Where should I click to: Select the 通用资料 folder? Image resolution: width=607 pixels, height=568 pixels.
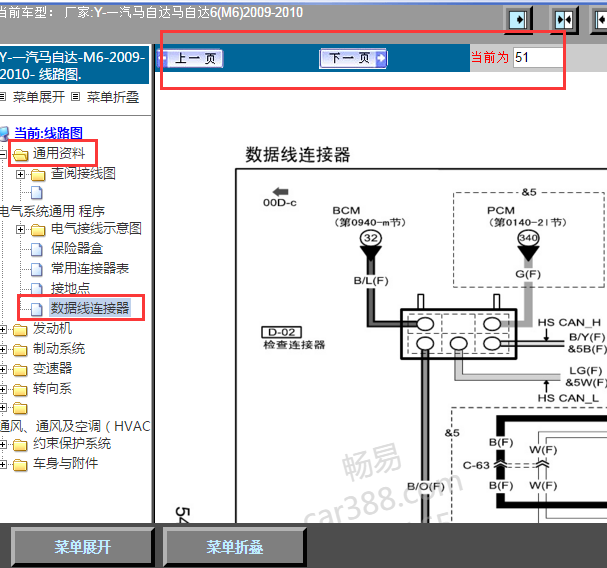tap(58, 153)
